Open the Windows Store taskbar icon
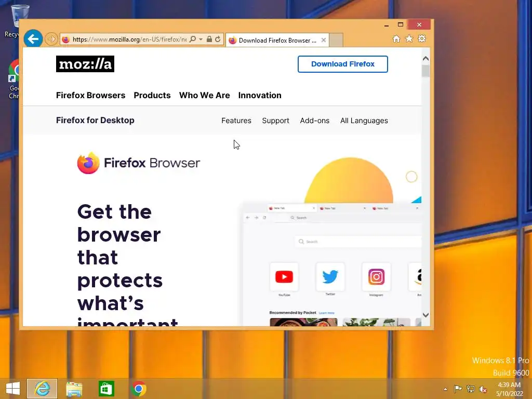532x399 pixels. click(107, 389)
